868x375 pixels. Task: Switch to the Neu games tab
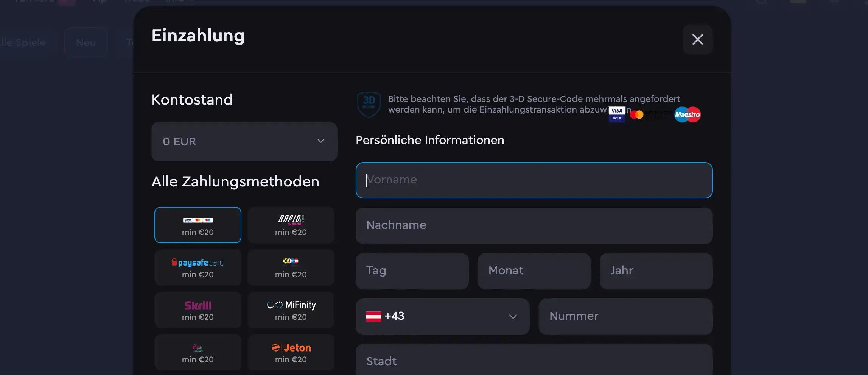click(x=86, y=42)
